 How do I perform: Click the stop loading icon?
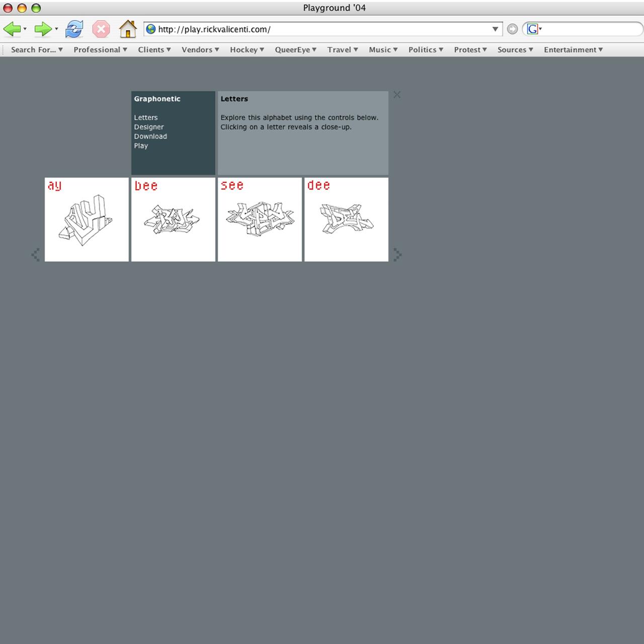[101, 29]
